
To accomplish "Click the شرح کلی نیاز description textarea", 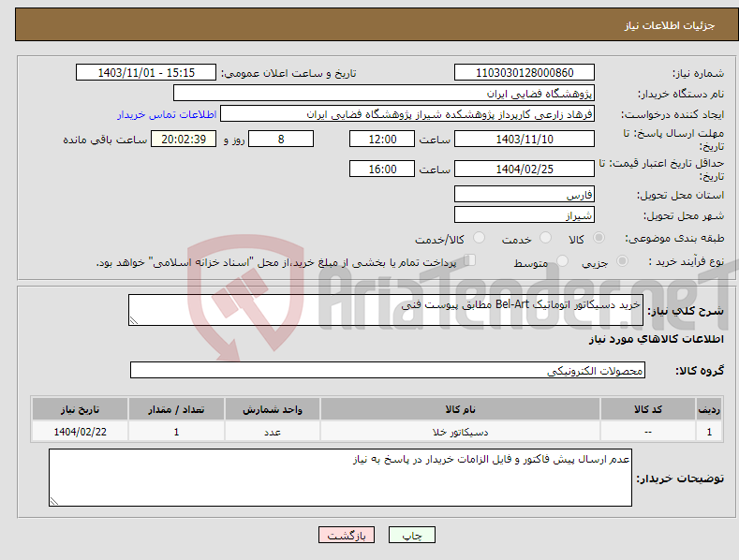I will point(386,310).
